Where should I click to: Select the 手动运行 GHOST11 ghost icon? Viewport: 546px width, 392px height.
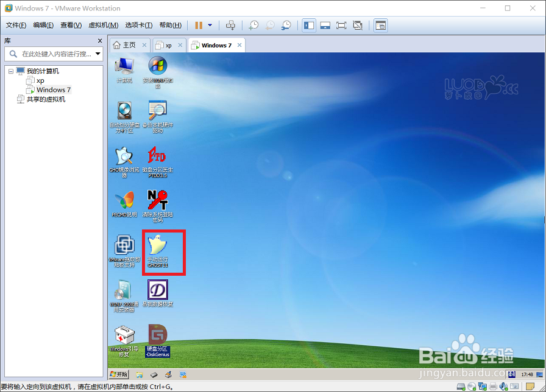click(x=158, y=251)
